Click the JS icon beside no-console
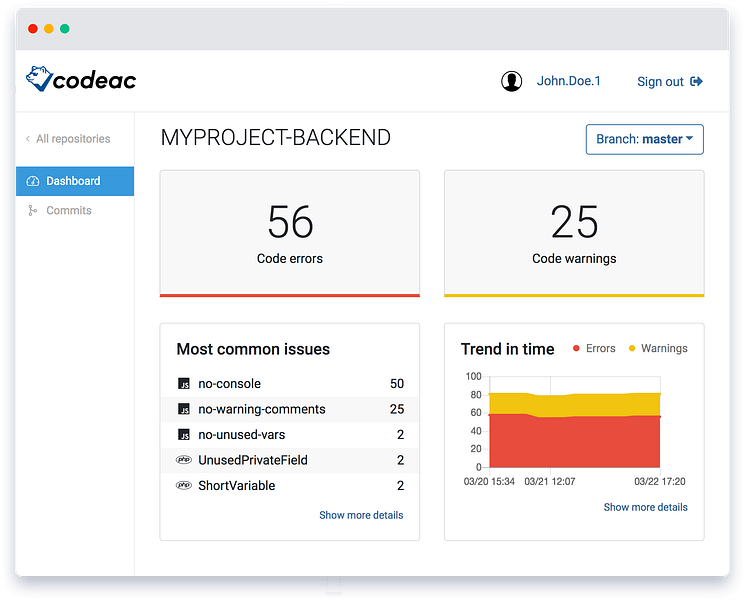 (x=184, y=383)
